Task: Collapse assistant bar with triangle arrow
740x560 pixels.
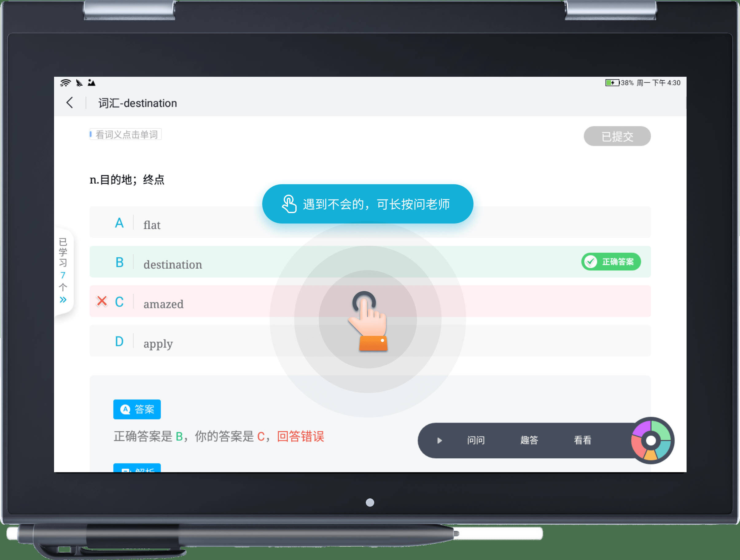Action: pyautogui.click(x=439, y=441)
